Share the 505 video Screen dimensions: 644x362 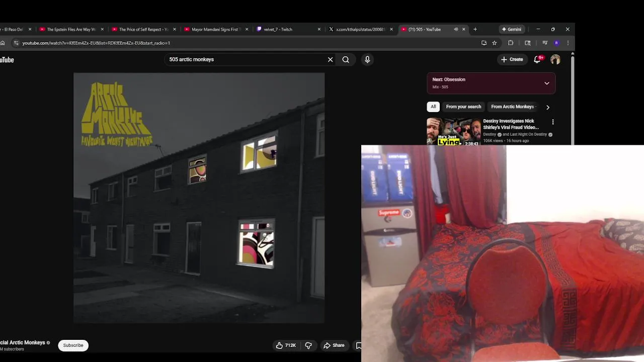point(334,345)
